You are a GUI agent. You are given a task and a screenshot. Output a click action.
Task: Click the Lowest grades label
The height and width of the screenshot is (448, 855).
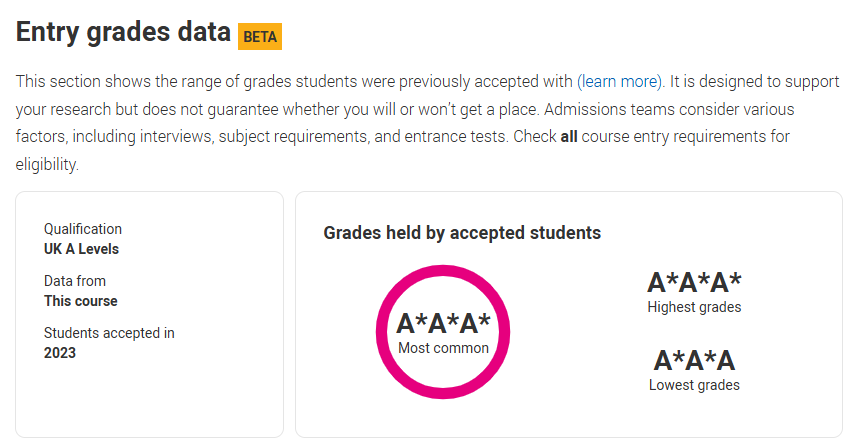click(x=694, y=385)
